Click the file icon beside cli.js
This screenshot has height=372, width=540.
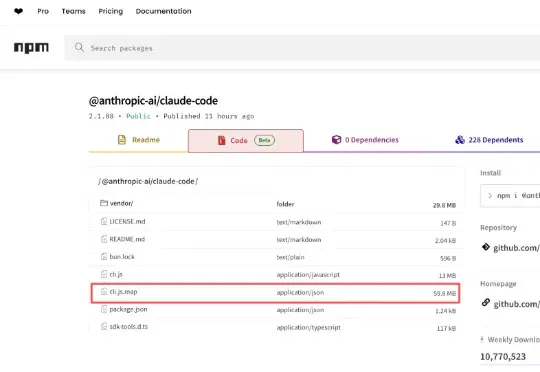104,274
